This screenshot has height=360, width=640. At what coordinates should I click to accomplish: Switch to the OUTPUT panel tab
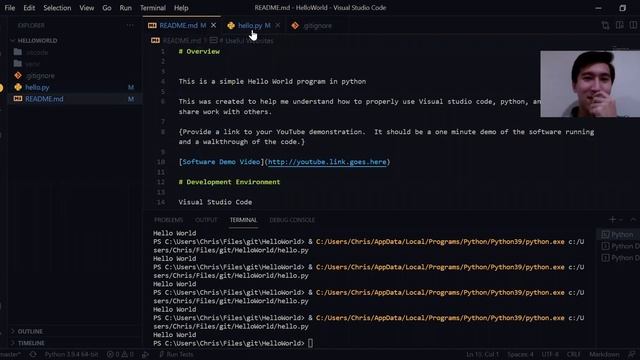tap(206, 220)
